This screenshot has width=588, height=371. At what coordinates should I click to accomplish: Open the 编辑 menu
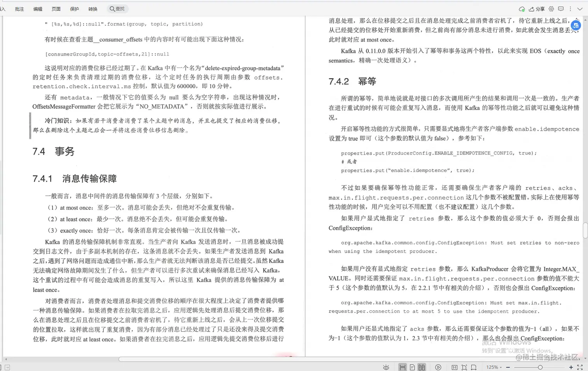tap(37, 9)
